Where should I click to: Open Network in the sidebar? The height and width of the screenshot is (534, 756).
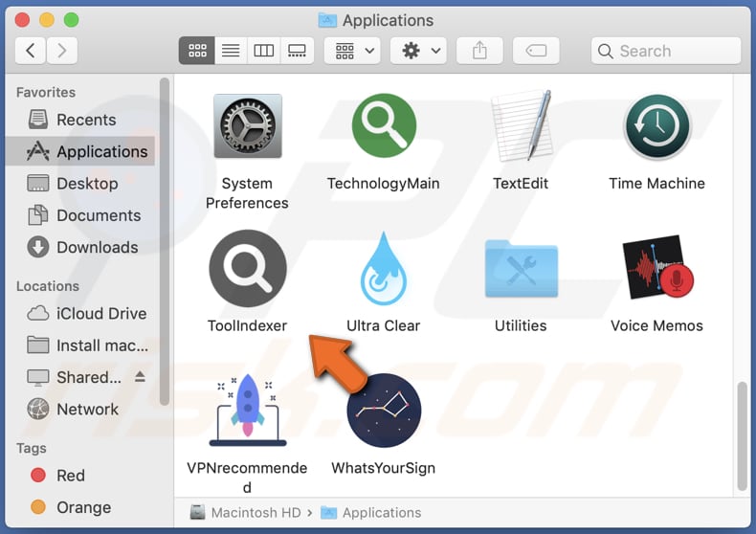point(80,409)
